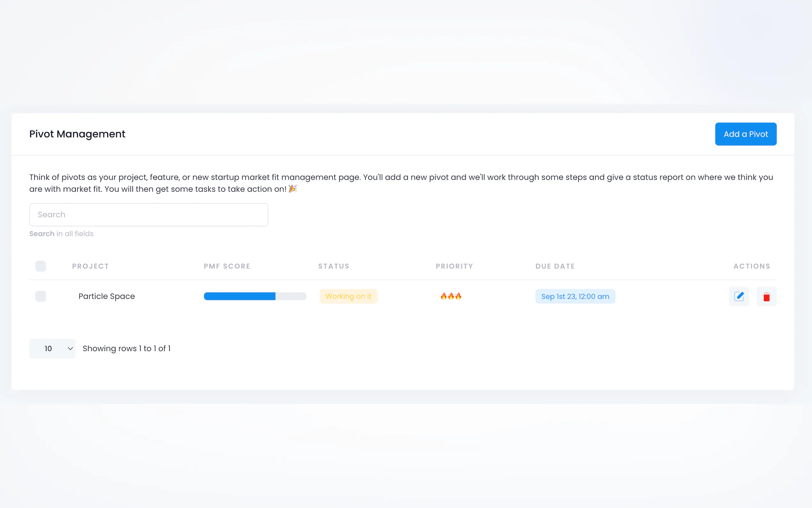Sort by the STATUS column header
The width and height of the screenshot is (812, 508).
(x=333, y=266)
